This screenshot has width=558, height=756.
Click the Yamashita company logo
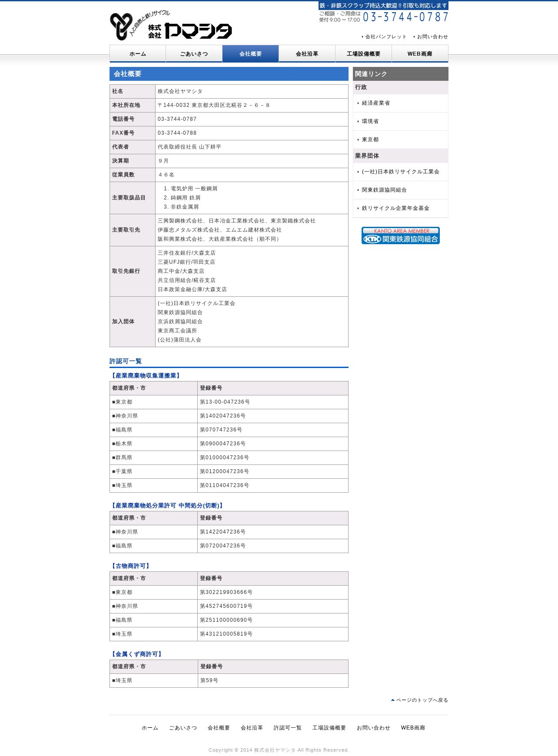coord(171,26)
